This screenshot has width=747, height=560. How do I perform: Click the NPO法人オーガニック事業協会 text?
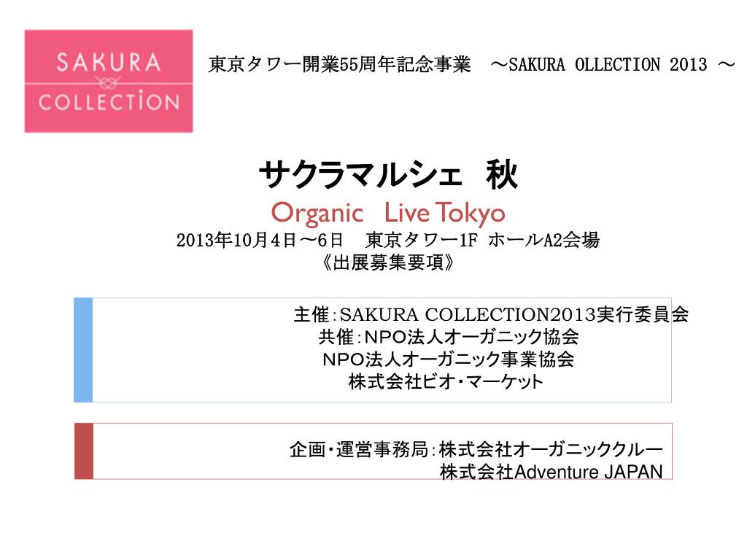pos(449,359)
